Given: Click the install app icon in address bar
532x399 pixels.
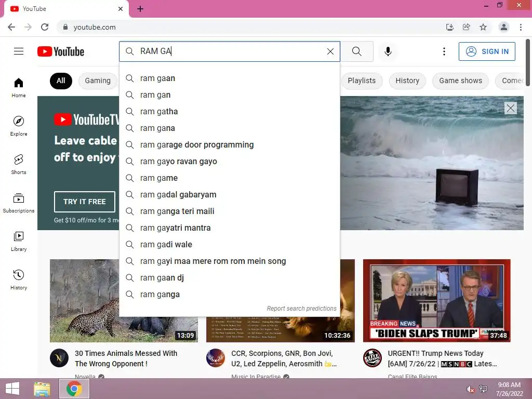Looking at the screenshot, I should pos(449,27).
